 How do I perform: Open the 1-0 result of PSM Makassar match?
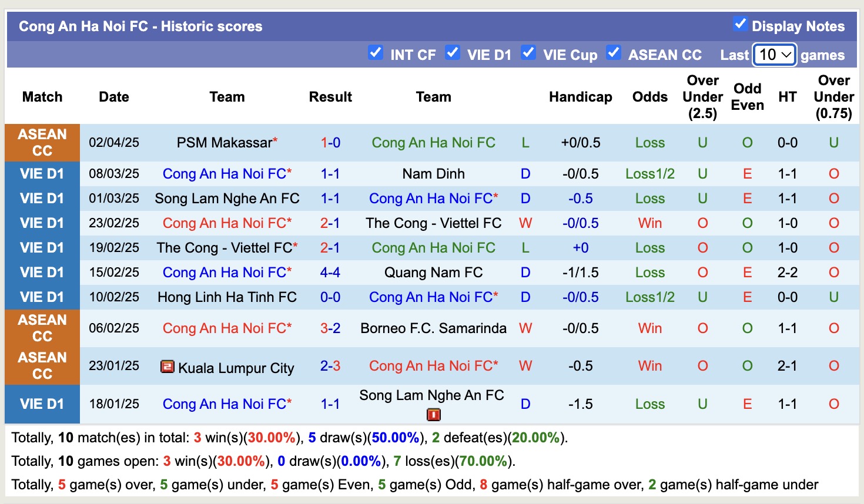pos(330,143)
